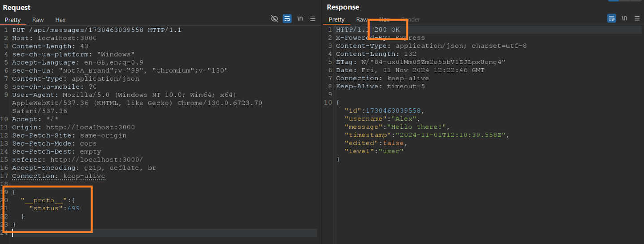Screen dimensions: 644x244
Task: Open the Render tab in Response
Action: pyautogui.click(x=411, y=20)
